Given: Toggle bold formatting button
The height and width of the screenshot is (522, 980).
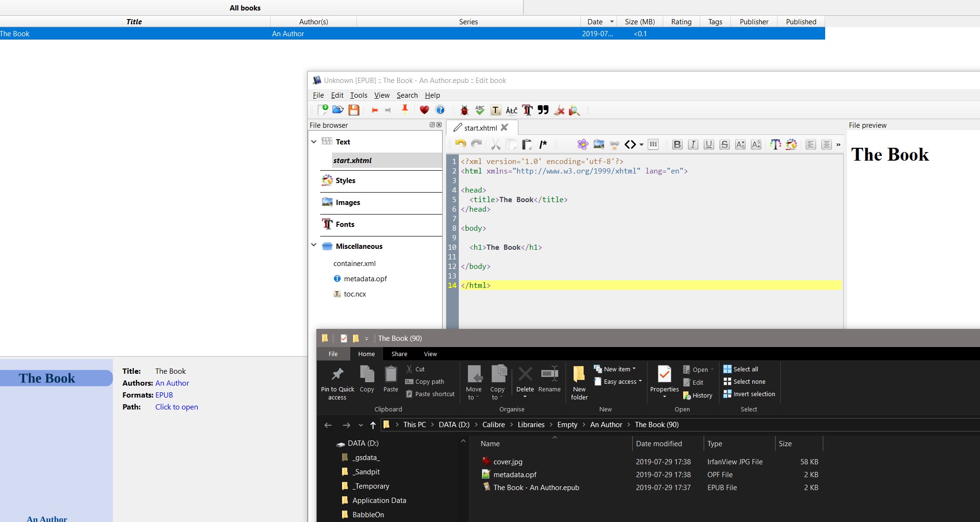Looking at the screenshot, I should (x=677, y=144).
